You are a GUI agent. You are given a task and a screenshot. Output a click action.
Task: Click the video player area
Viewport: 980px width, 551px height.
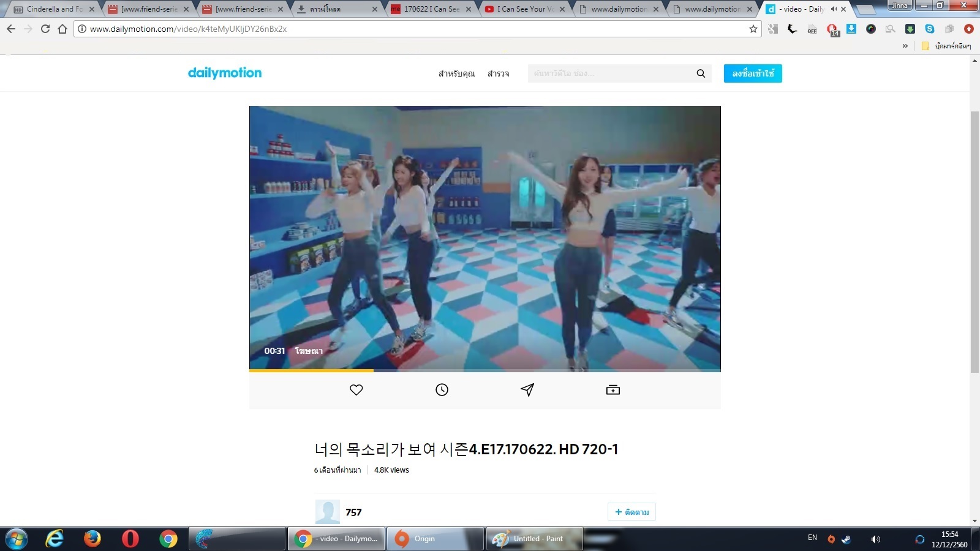coord(485,238)
